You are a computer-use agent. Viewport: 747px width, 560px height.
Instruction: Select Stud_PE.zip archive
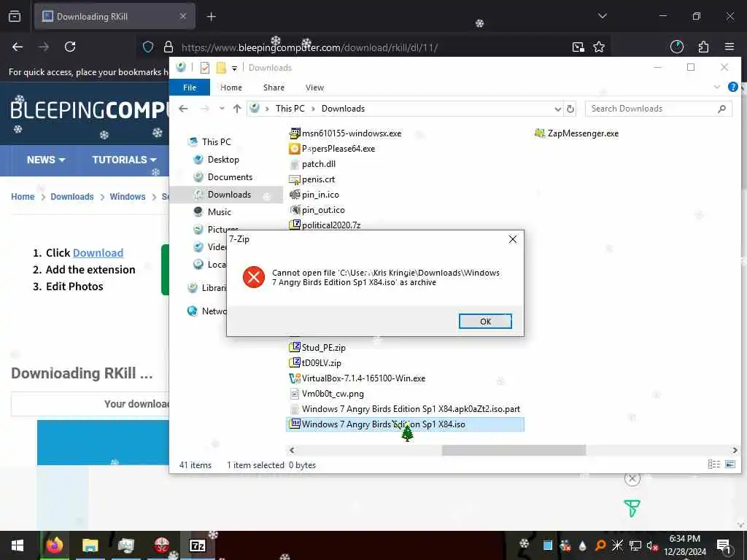point(317,348)
